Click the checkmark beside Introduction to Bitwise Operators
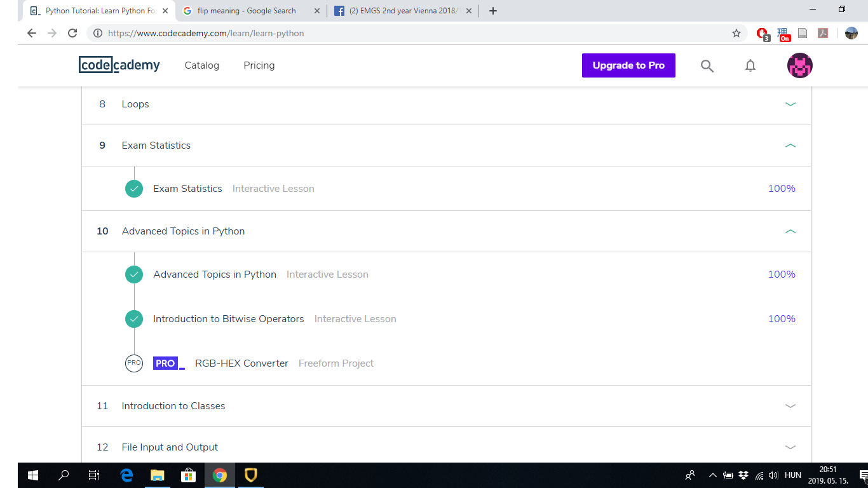868x488 pixels. click(x=134, y=319)
